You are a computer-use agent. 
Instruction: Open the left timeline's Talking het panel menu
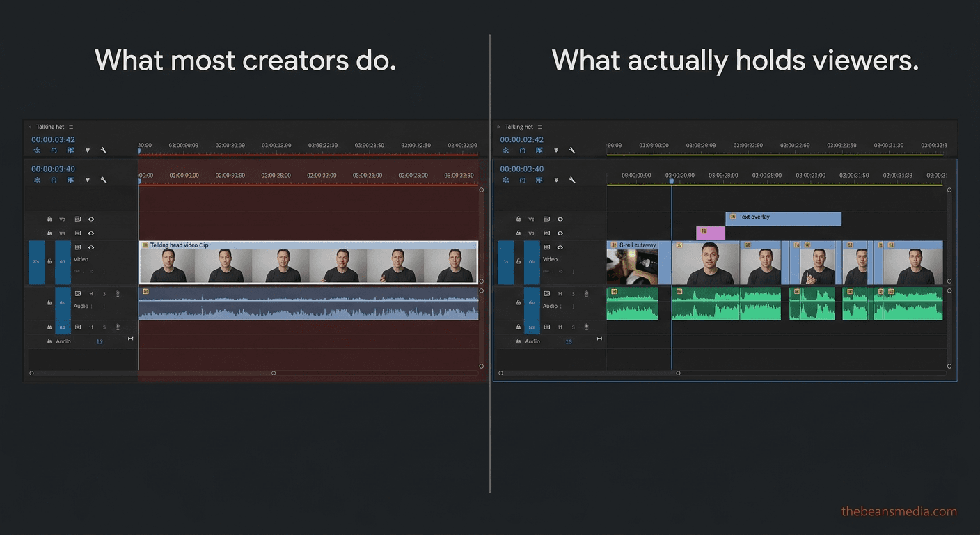pos(71,127)
